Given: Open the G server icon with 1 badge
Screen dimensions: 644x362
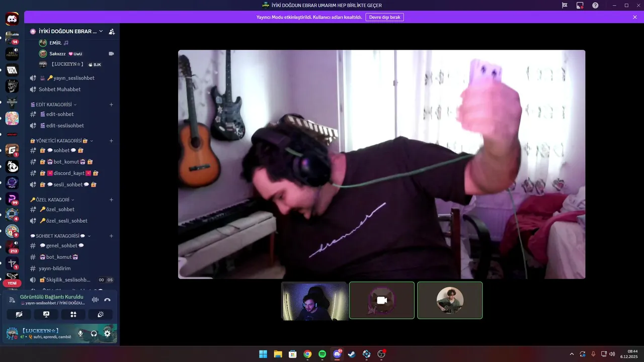Looking at the screenshot, I should point(12,150).
